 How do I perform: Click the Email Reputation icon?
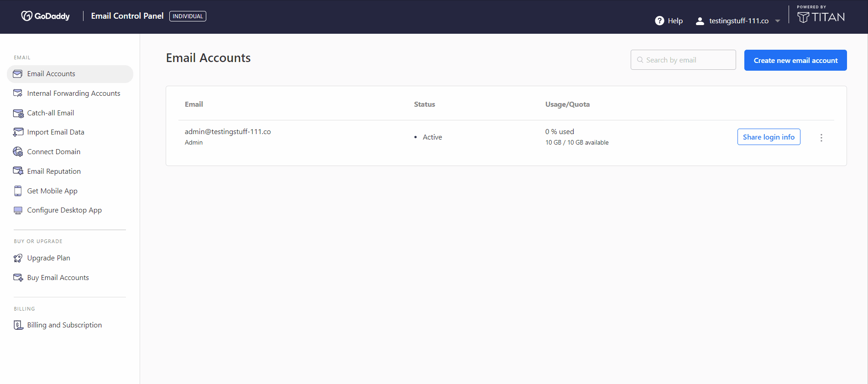tap(18, 171)
